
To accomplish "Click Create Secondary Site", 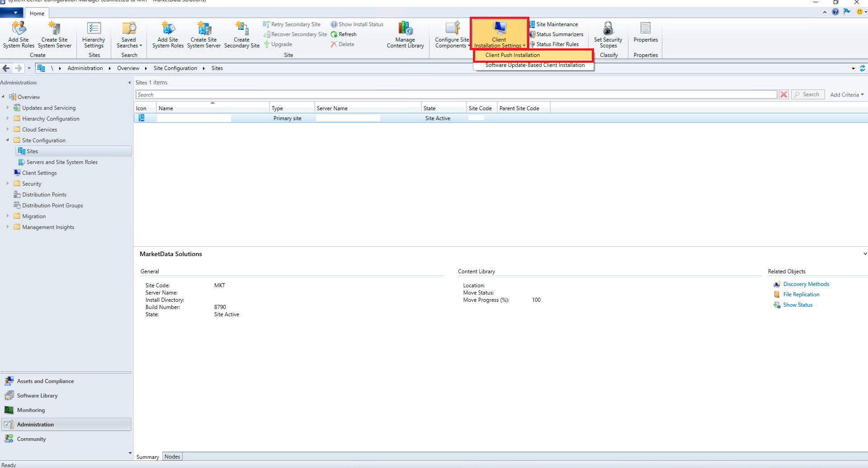I will [x=242, y=35].
